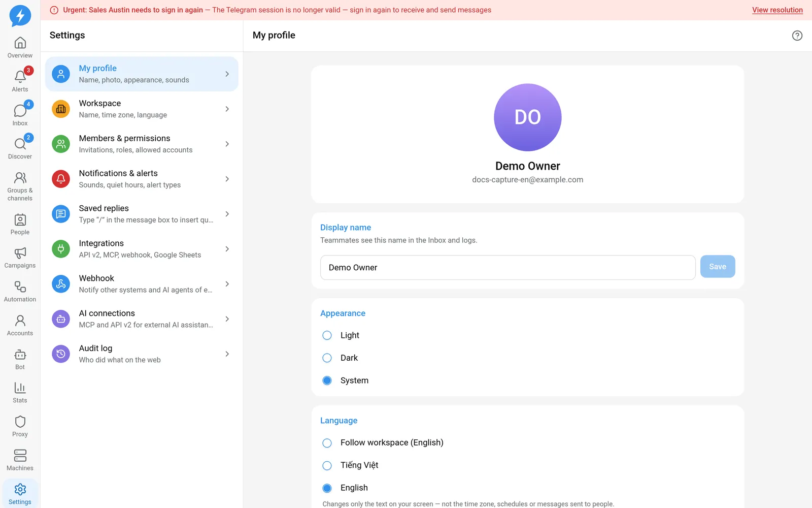Open the Machines server icon

coord(20,456)
